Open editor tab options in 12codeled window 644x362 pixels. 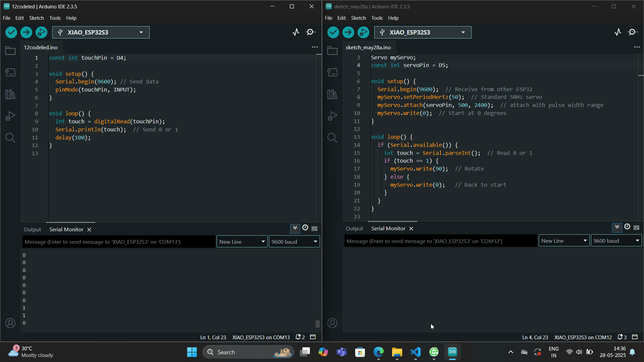[315, 47]
